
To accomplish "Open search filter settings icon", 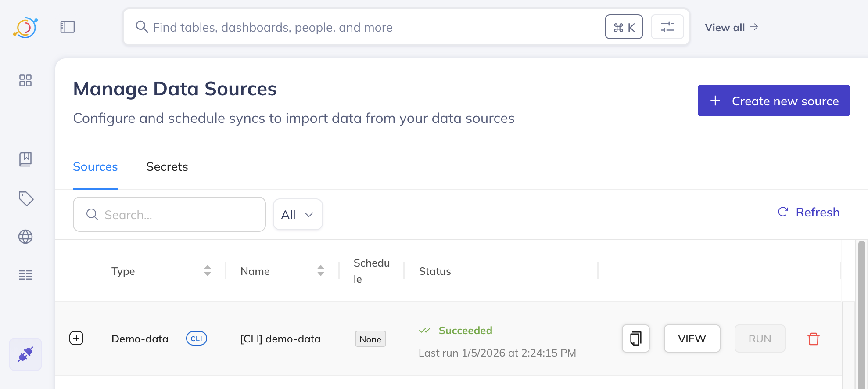I will (667, 27).
